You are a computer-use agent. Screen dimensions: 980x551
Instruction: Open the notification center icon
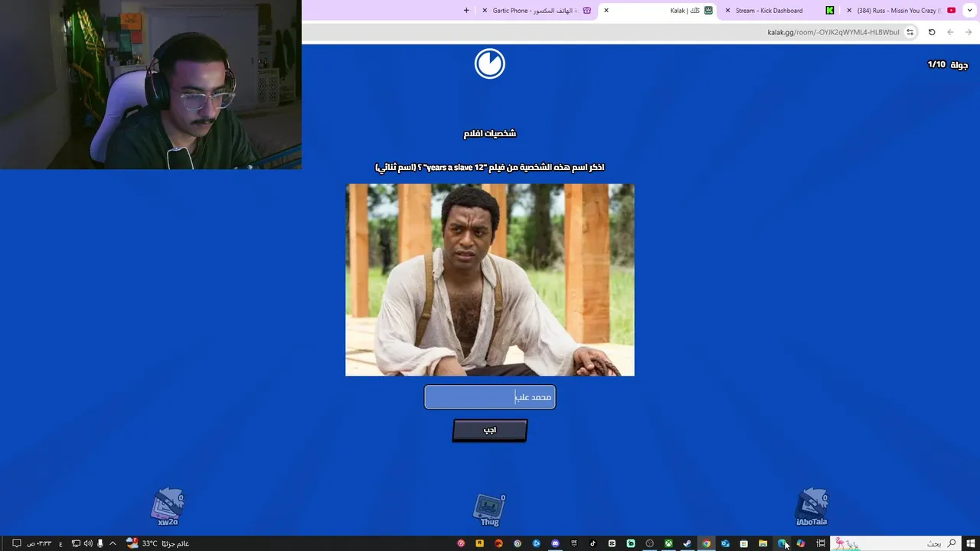(16, 543)
